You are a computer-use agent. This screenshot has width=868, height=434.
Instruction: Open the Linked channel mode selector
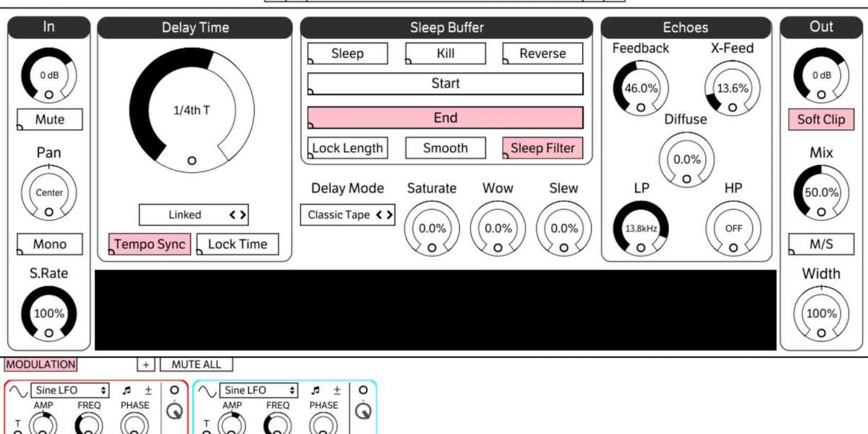click(193, 215)
